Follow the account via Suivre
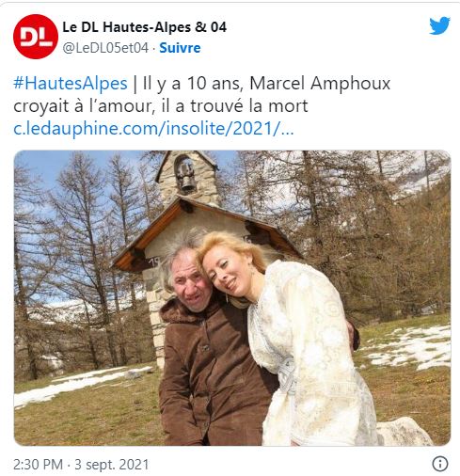This screenshot has height=476, width=460. 180,48
